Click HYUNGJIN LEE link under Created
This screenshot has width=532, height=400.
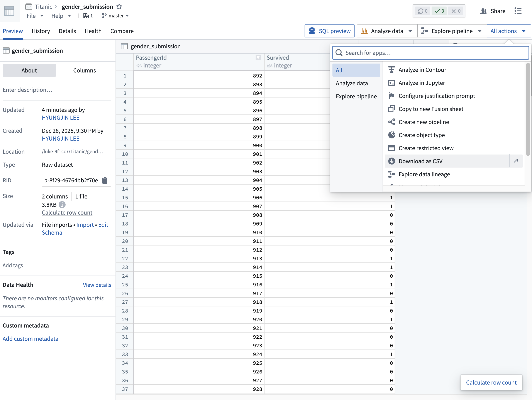pos(60,139)
